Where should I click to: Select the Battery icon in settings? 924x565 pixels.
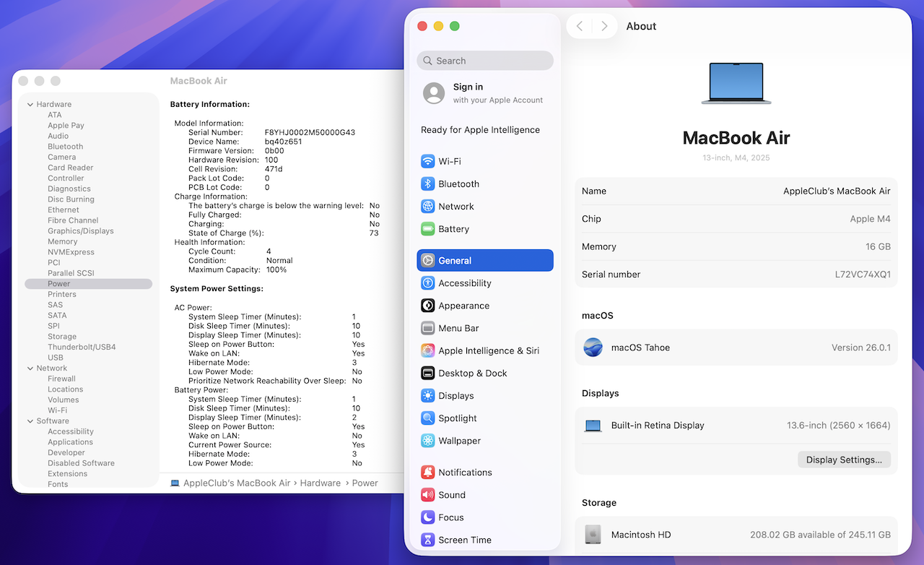(x=427, y=229)
